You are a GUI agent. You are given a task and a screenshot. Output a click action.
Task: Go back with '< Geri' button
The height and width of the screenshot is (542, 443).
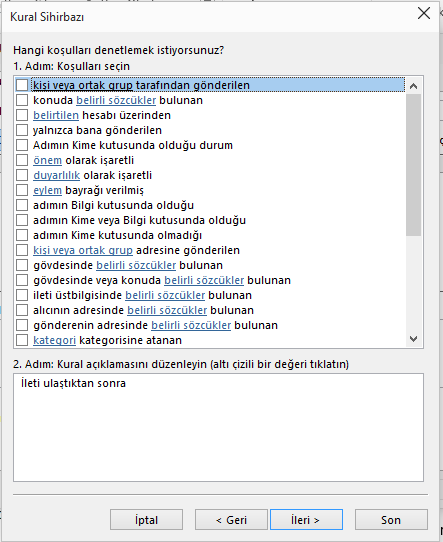231,520
